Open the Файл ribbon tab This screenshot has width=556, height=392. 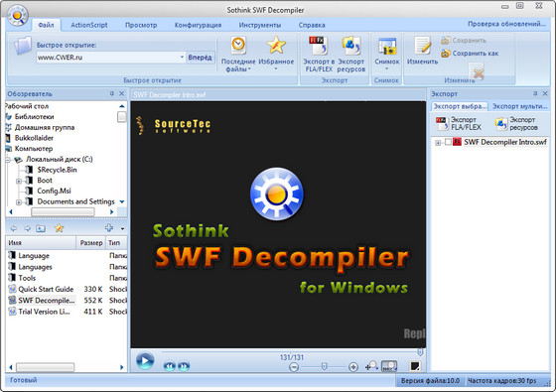click(x=46, y=25)
